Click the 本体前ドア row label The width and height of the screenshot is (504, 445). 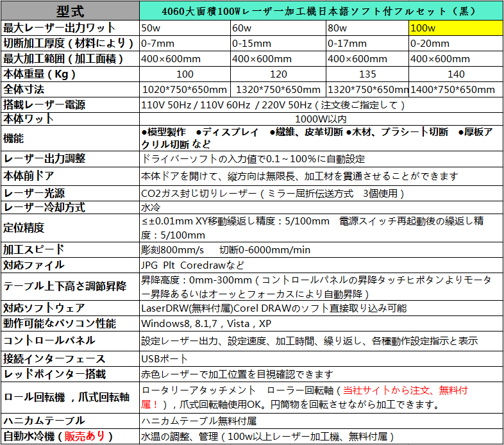pos(70,176)
